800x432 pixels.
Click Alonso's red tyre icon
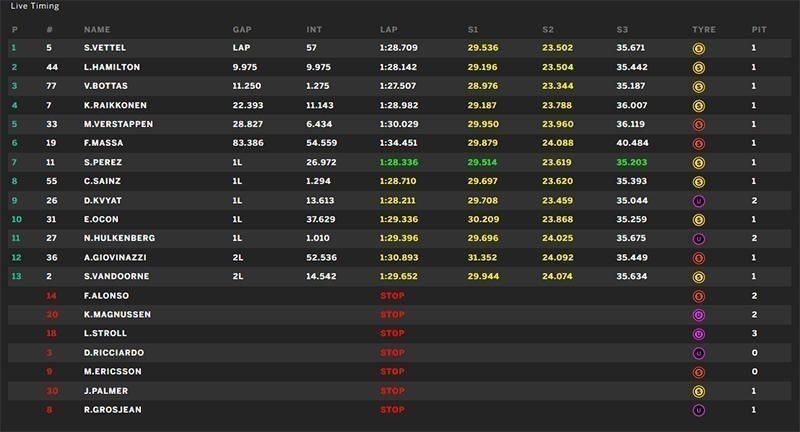pos(698,296)
